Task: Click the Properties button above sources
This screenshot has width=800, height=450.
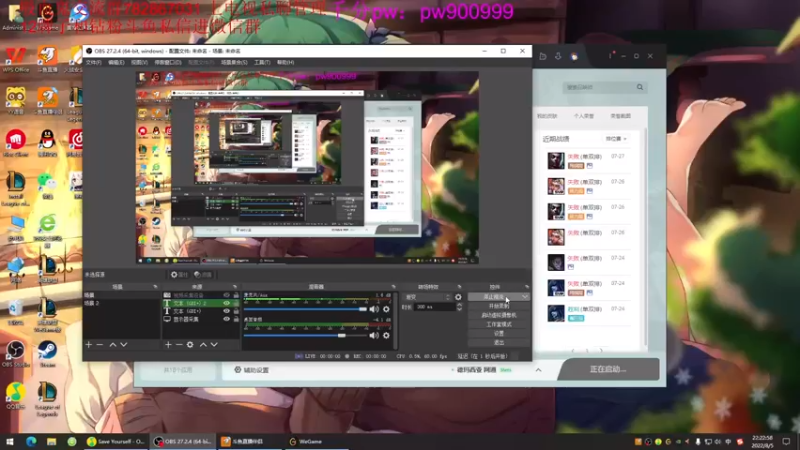Action: [179, 274]
